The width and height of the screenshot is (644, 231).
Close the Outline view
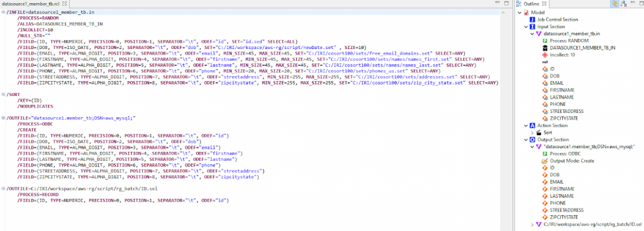(544, 3)
